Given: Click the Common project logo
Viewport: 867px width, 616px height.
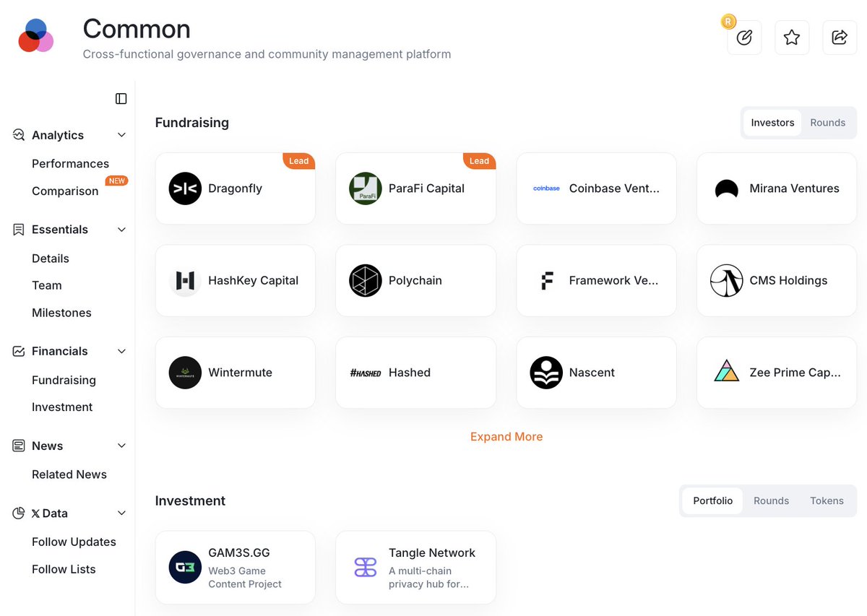Looking at the screenshot, I should pyautogui.click(x=36, y=36).
